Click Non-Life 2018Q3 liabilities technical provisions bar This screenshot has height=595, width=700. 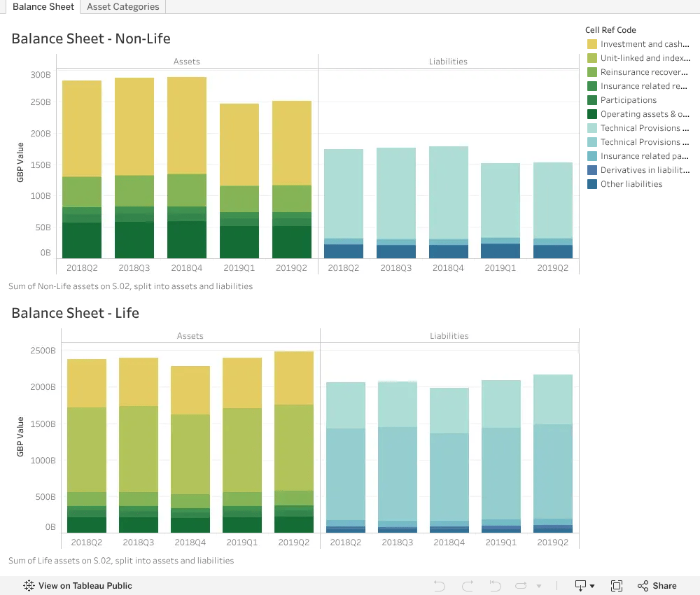(396, 193)
